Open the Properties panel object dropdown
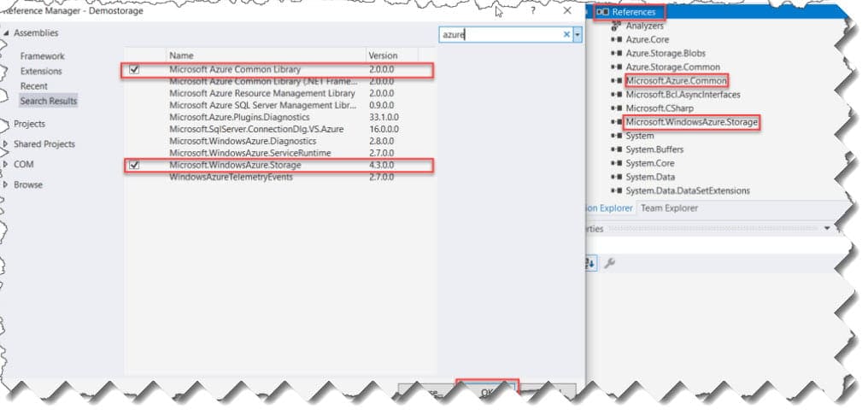Viewport: 868px width, 415px height. (827, 229)
